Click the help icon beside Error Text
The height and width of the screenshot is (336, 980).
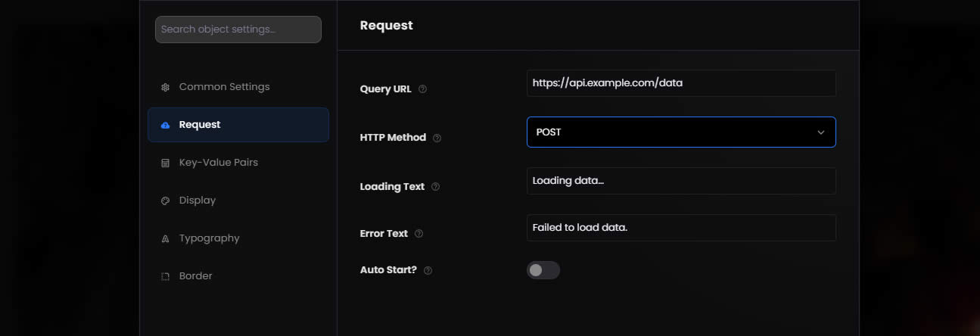418,233
